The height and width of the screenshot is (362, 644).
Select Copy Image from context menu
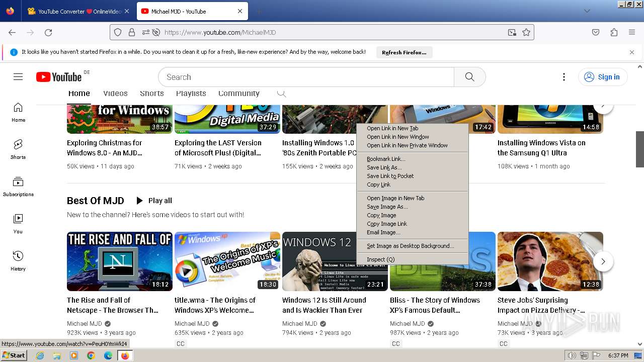pyautogui.click(x=413, y=215)
